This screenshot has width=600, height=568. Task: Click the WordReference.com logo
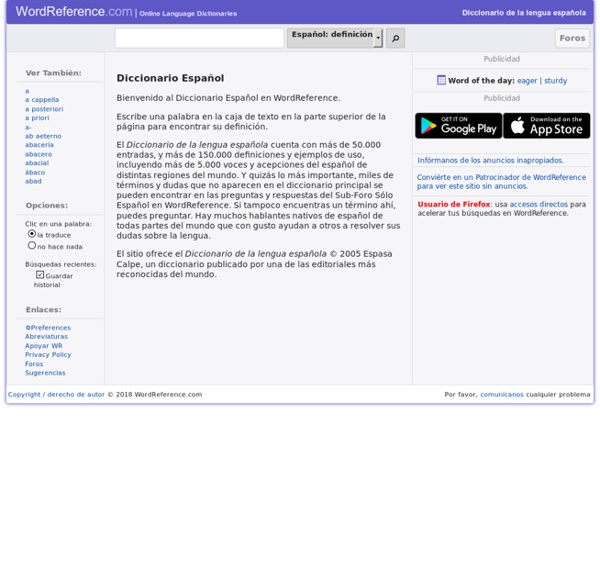pyautogui.click(x=73, y=12)
